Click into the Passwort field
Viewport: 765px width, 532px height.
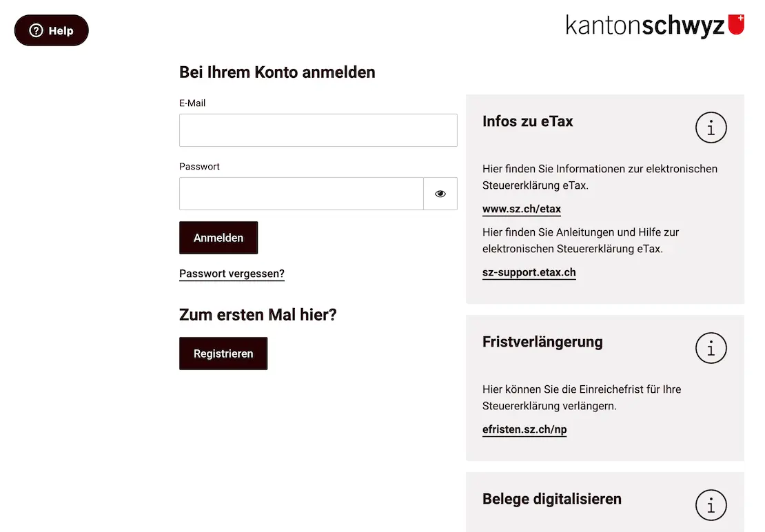pyautogui.click(x=301, y=194)
